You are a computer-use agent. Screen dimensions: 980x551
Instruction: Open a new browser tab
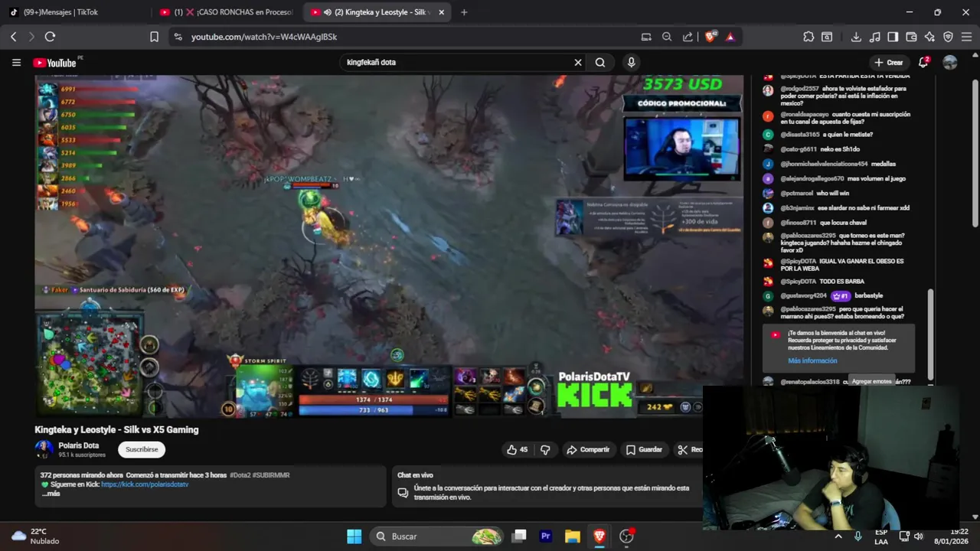(464, 12)
